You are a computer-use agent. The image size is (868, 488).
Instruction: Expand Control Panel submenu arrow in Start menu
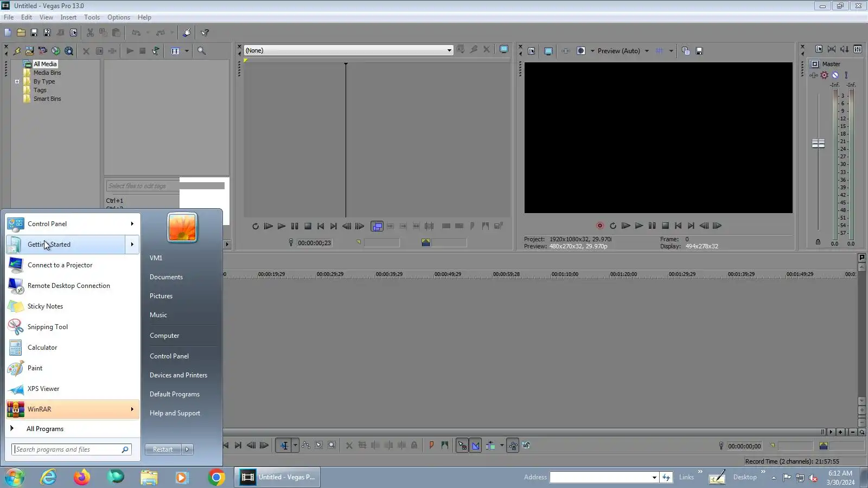132,224
